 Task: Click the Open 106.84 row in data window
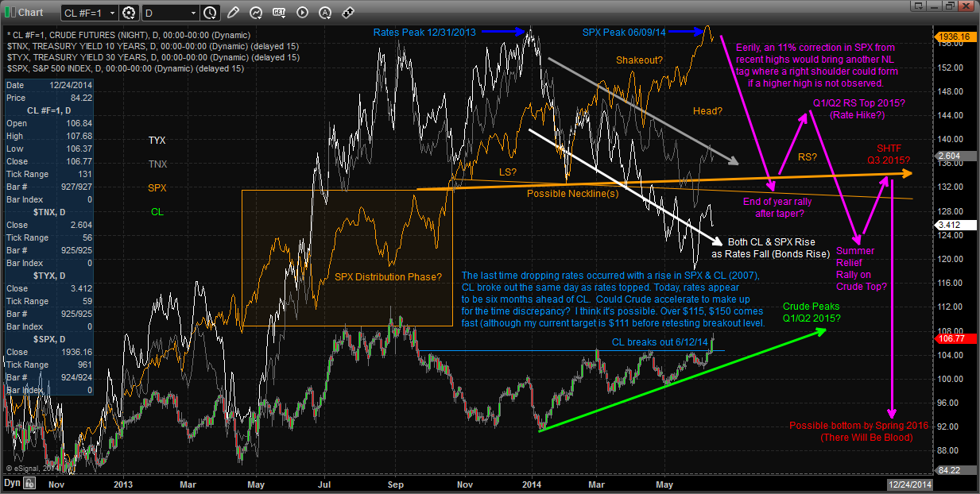pyautogui.click(x=49, y=124)
